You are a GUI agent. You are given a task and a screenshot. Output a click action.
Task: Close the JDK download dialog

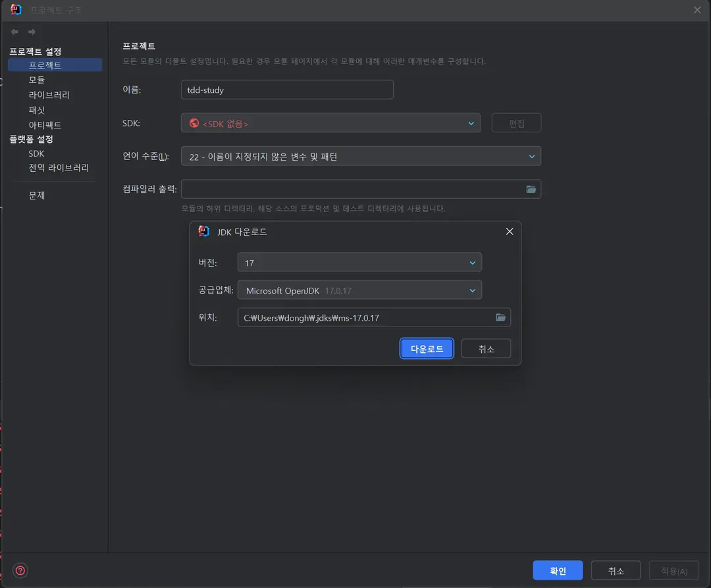coord(509,232)
